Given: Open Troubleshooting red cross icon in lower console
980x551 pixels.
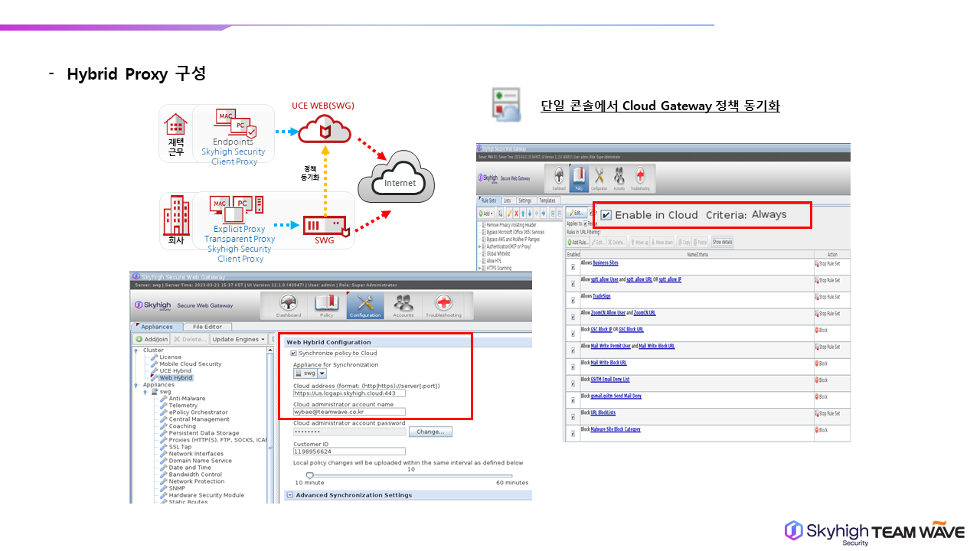Looking at the screenshot, I should click(x=443, y=304).
